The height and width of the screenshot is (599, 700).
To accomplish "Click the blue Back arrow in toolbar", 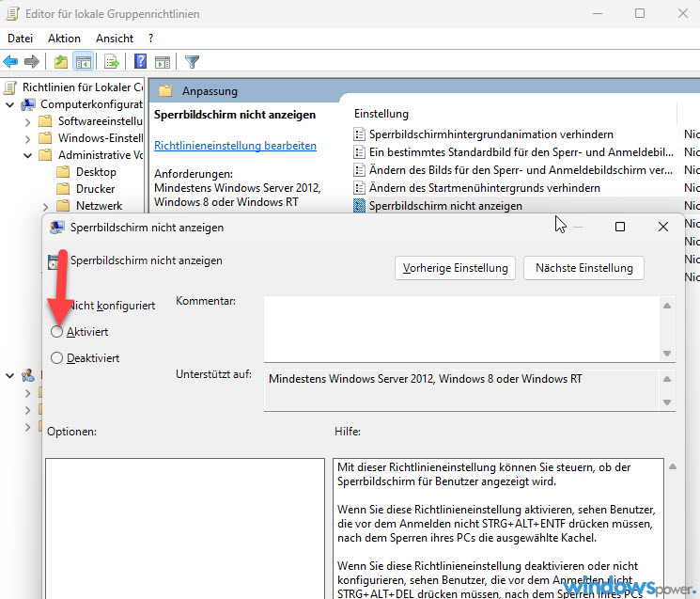I will [10, 61].
